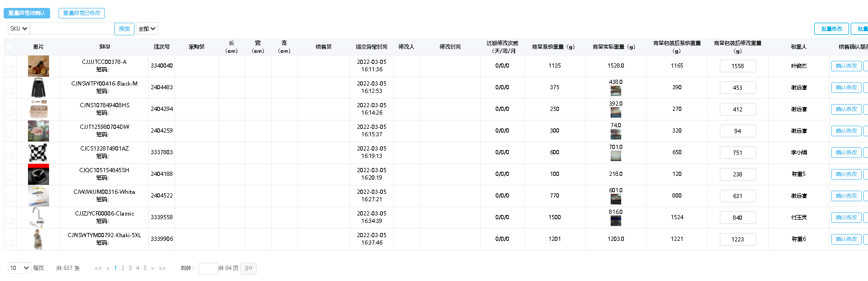Select checkbox for CJQC105154845SH row

pyautogui.click(x=9, y=177)
